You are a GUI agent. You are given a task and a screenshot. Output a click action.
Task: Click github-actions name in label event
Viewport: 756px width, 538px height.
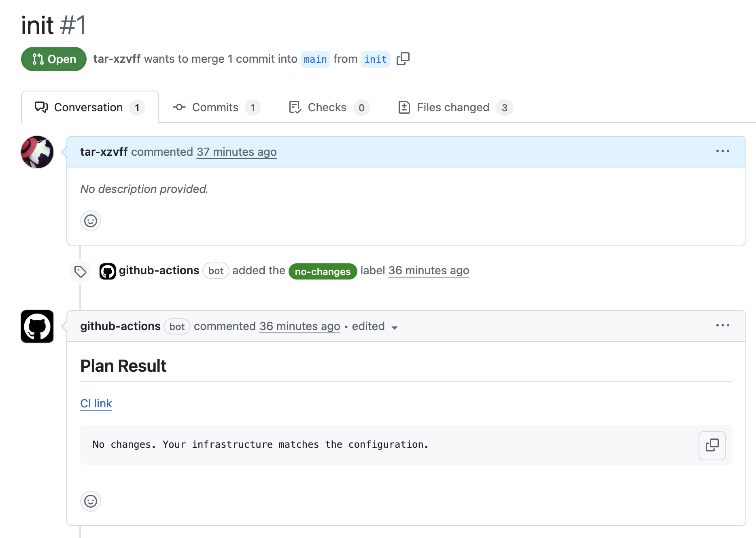[x=159, y=271]
